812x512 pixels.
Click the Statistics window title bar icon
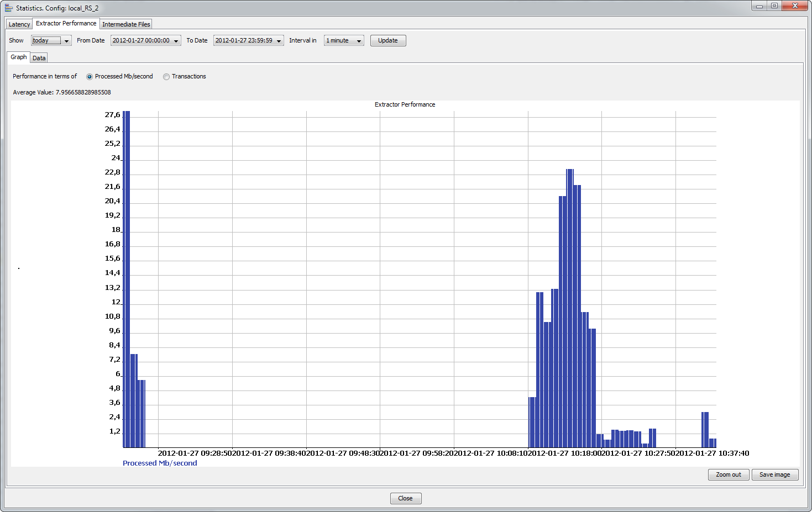point(8,8)
